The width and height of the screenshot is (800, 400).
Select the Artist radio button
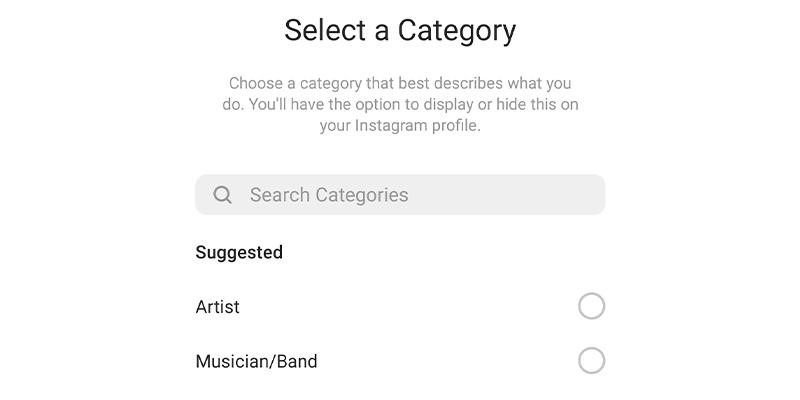click(x=591, y=306)
